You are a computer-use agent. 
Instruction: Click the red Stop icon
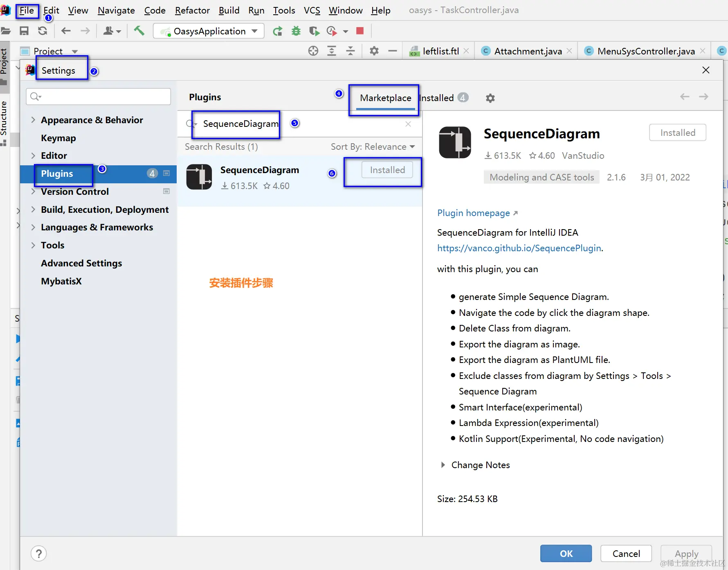pyautogui.click(x=360, y=31)
